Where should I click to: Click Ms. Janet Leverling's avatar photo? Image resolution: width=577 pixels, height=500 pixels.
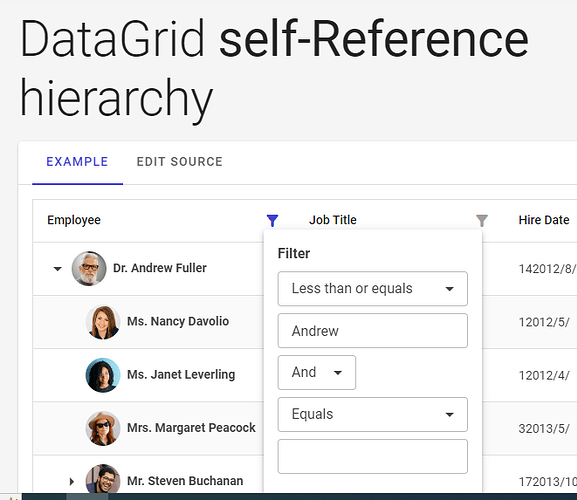tap(103, 375)
